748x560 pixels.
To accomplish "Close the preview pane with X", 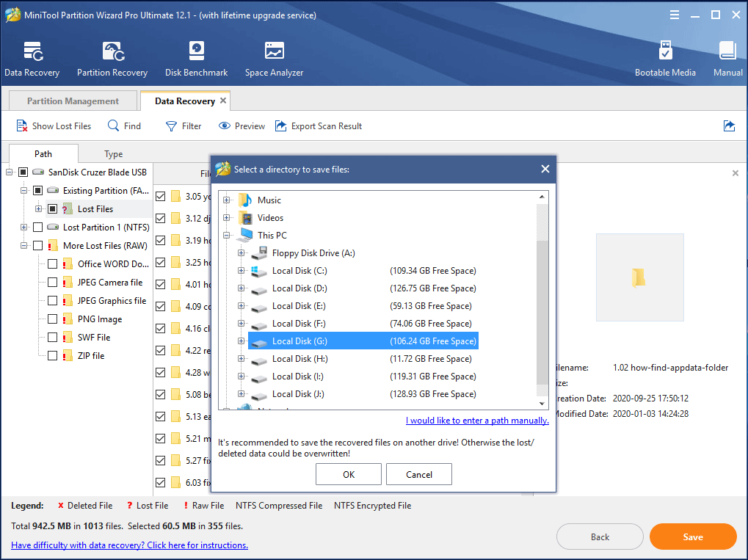I will point(735,173).
